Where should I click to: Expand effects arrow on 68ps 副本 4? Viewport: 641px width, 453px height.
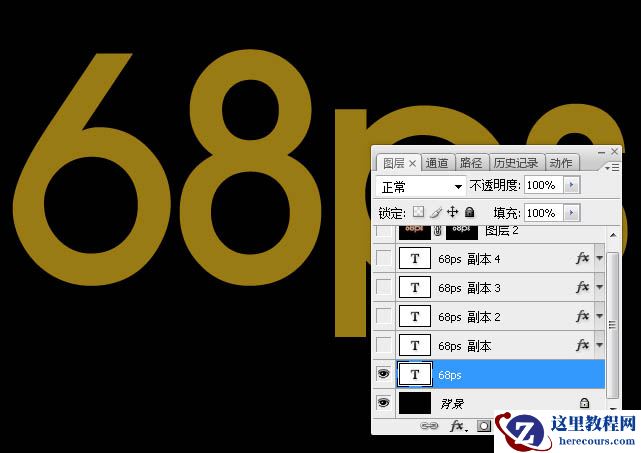tap(600, 258)
